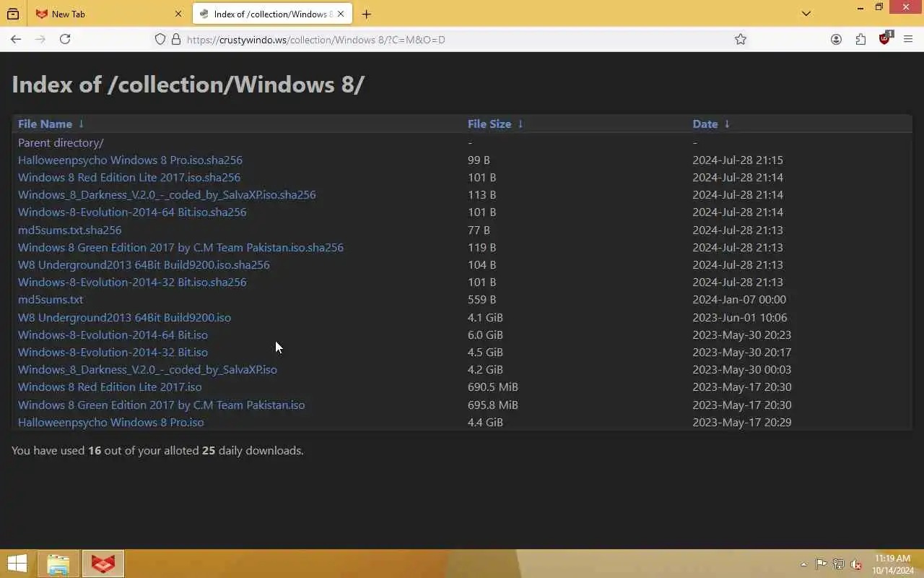The width and height of the screenshot is (924, 578).
Task: Bookmark this page with the star icon
Action: (741, 39)
